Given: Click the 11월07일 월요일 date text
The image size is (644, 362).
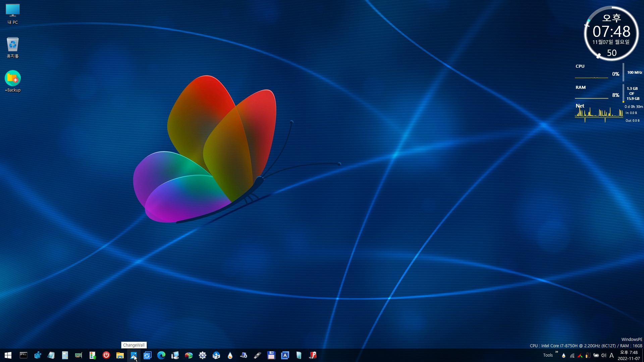Looking at the screenshot, I should coord(611,42).
